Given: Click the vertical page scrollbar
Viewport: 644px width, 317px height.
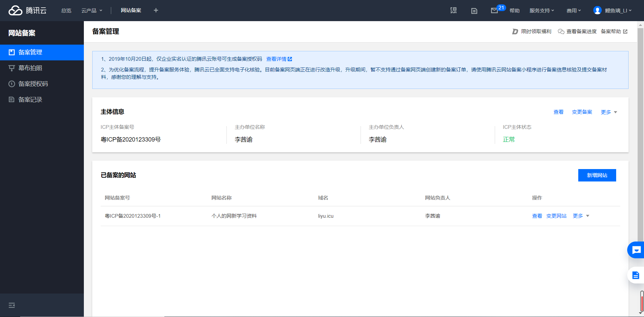Looking at the screenshot, I should (x=641, y=134).
